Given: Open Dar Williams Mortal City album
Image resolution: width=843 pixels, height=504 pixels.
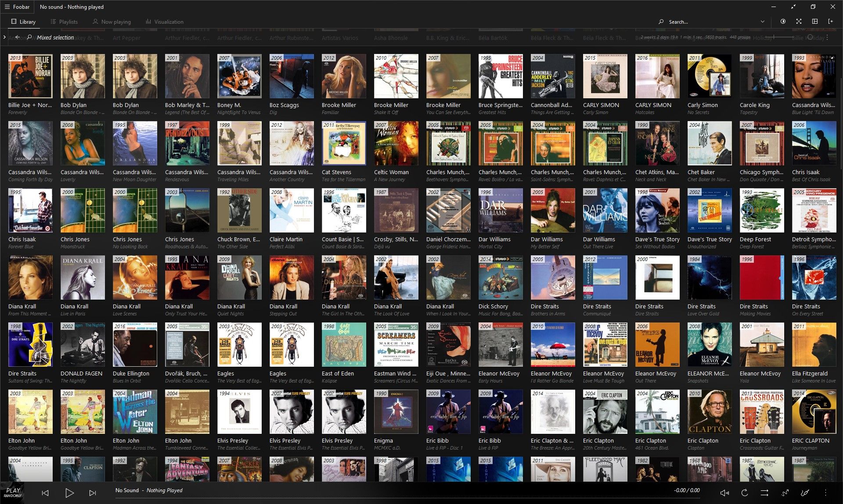Looking at the screenshot, I should pyautogui.click(x=501, y=210).
